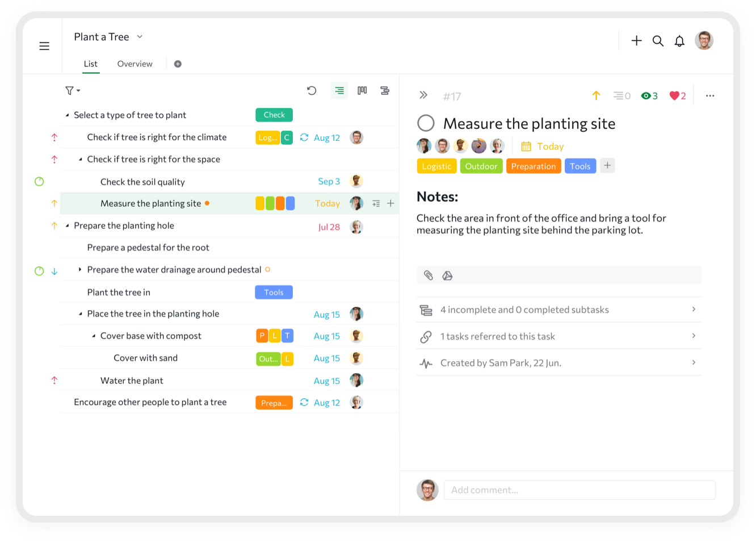756x543 pixels.
Task: Open the filter dropdown
Action: click(x=72, y=90)
